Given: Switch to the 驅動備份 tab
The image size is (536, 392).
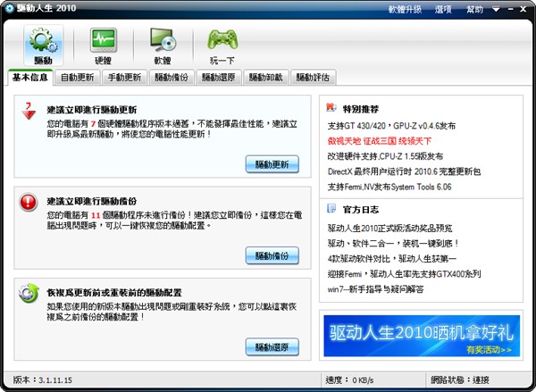Looking at the screenshot, I should point(172,78).
